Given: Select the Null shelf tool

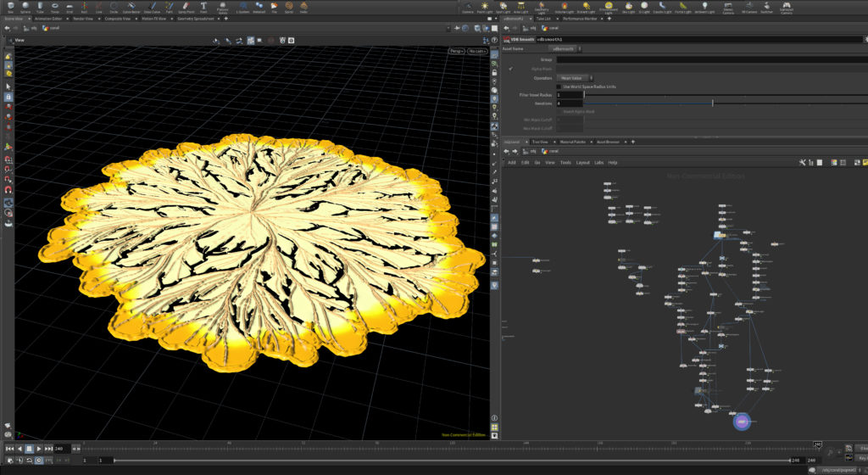Looking at the screenshot, I should click(x=84, y=7).
